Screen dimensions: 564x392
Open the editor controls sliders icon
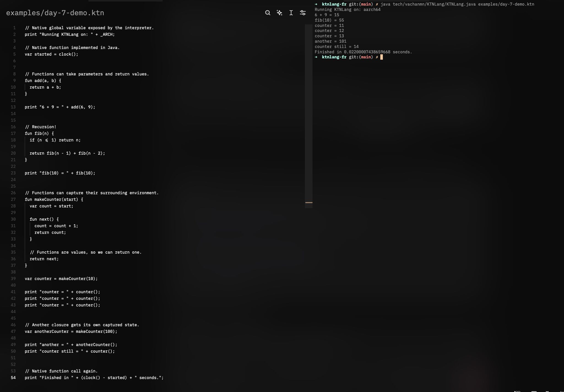(303, 13)
